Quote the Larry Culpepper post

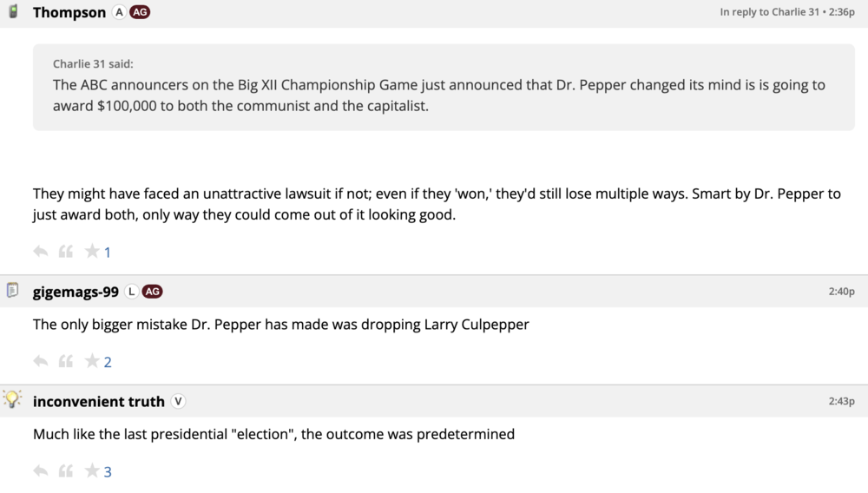tap(66, 361)
